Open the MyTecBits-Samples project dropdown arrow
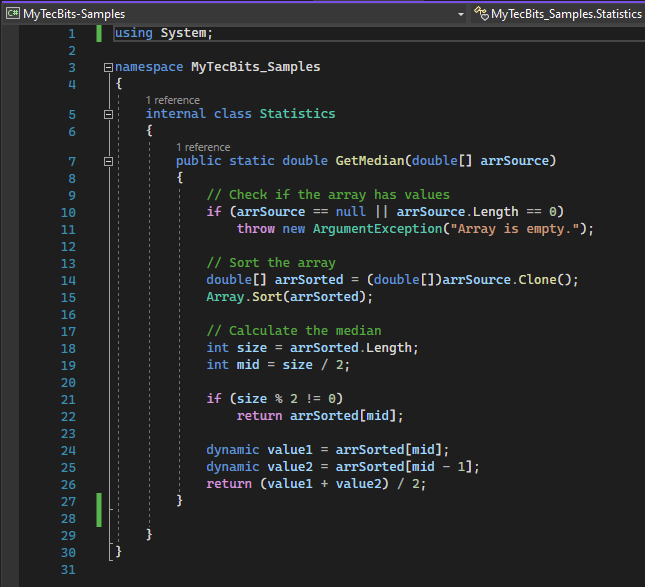The width and height of the screenshot is (645, 587). pyautogui.click(x=461, y=14)
